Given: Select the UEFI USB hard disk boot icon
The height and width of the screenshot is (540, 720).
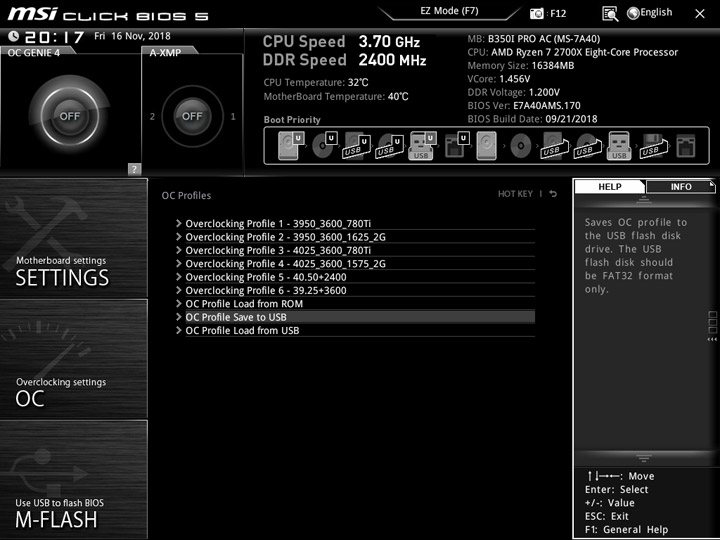Looking at the screenshot, I should click(356, 146).
